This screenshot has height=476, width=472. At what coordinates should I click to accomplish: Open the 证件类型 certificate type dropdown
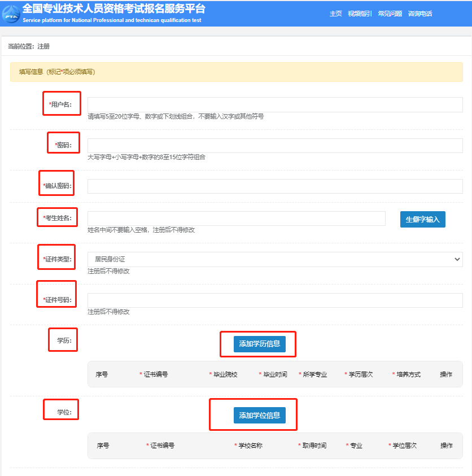click(x=275, y=257)
